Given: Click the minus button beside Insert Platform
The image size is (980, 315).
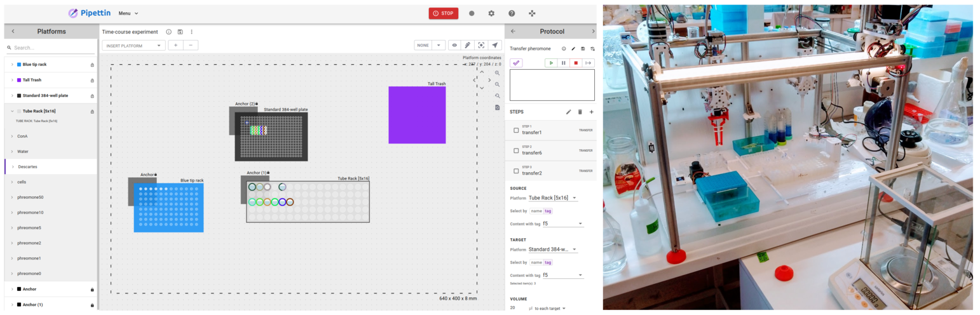Looking at the screenshot, I should click(191, 45).
